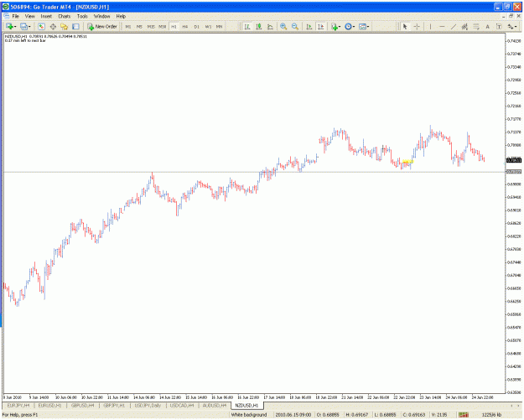
Task: Click the Zoom In magnifier
Action: pos(283,26)
